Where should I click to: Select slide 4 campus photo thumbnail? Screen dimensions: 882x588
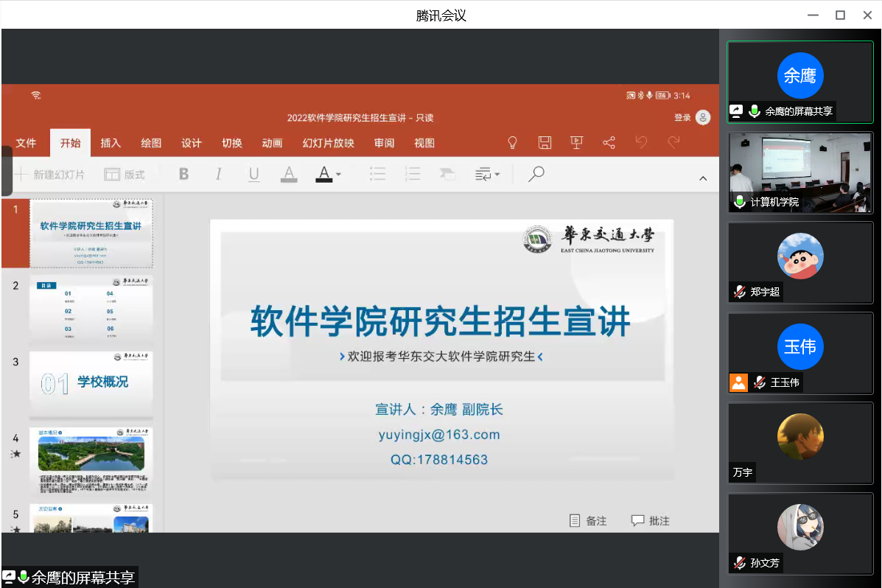pyautogui.click(x=91, y=461)
